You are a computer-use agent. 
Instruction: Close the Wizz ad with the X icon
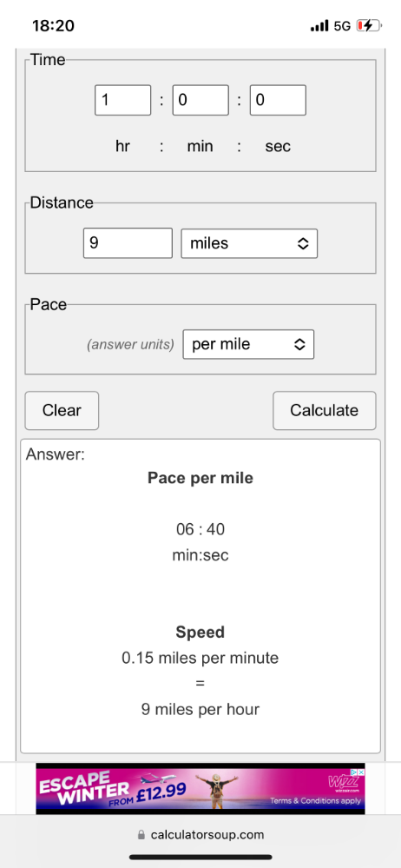click(361, 772)
